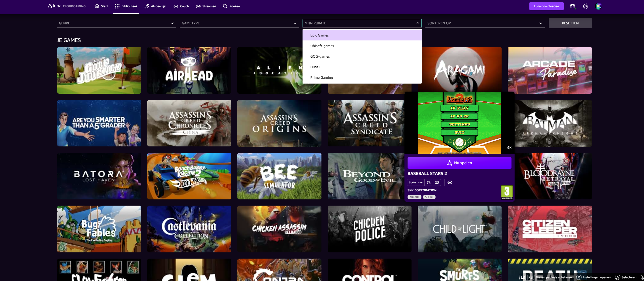The height and width of the screenshot is (281, 644).
Task: Click the A Selecteren hint
Action: coord(626,277)
